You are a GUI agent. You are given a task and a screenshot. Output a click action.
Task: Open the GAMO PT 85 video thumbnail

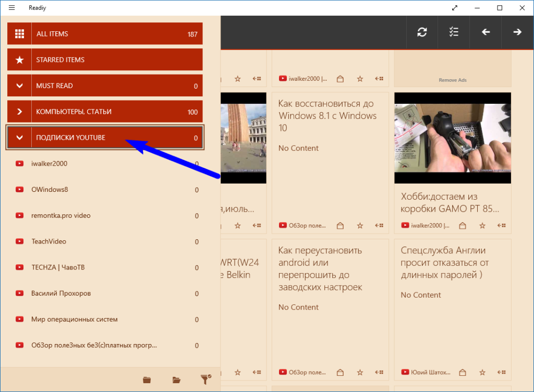(452, 138)
